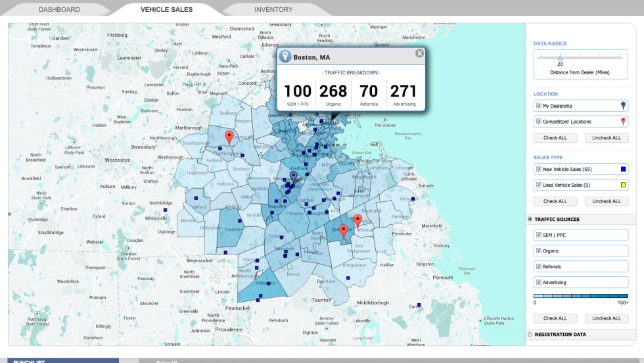Switch to the Dashboard tab

(x=59, y=10)
